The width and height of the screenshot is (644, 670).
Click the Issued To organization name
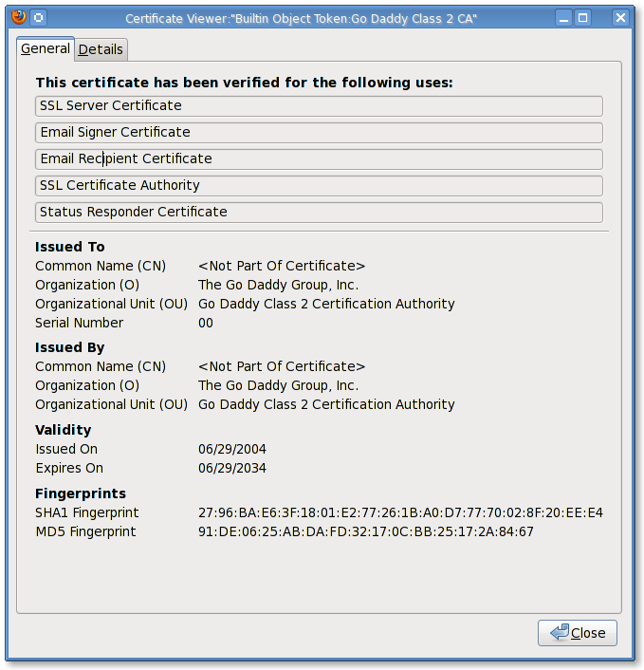278,286
